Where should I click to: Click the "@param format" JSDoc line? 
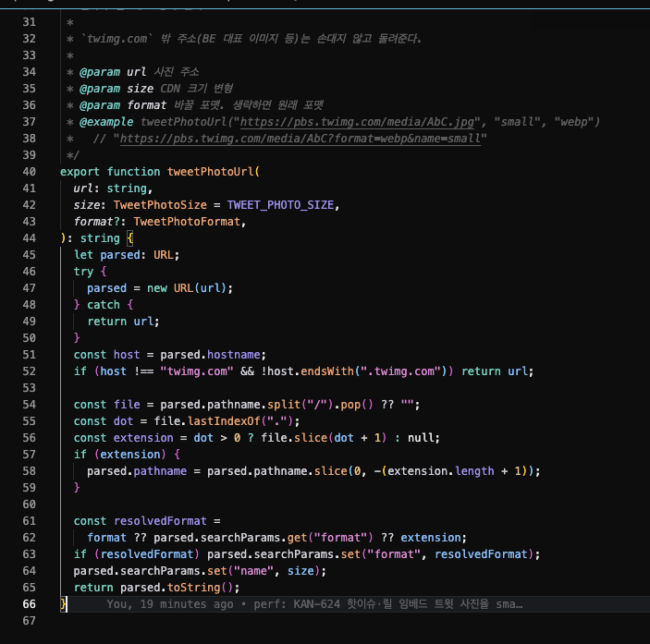195,105
